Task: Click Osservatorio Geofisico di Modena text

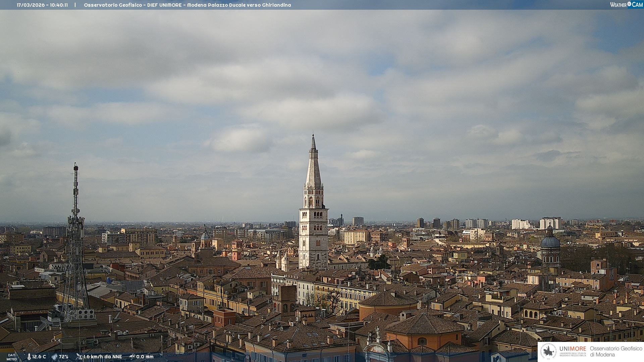Action: point(616,351)
